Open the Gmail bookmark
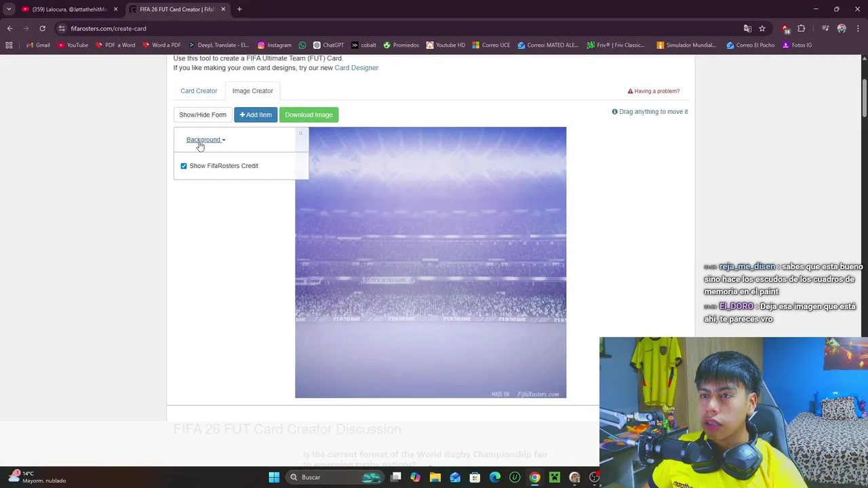Screen dimensions: 868x488 [x=38, y=45]
